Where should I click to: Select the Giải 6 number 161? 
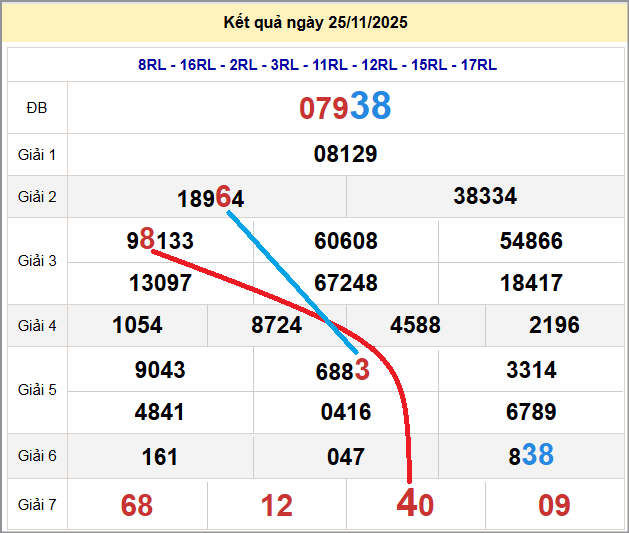(160, 457)
